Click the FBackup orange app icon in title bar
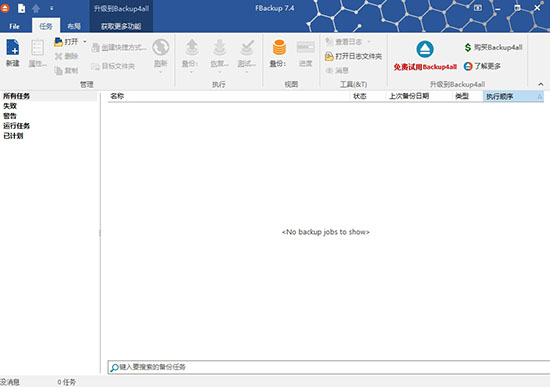Image resolution: width=550 pixels, height=387 pixels. pyautogui.click(x=5, y=8)
